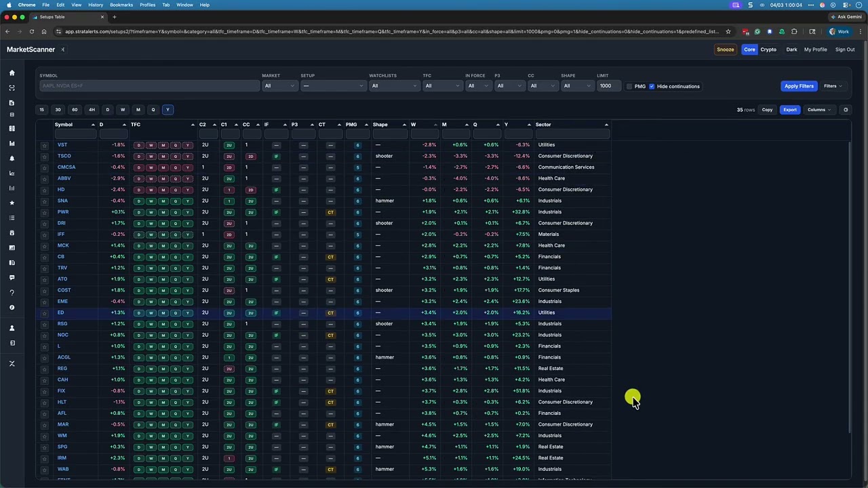
Task: Open the Profiles menu in the menu bar
Action: [x=147, y=5]
